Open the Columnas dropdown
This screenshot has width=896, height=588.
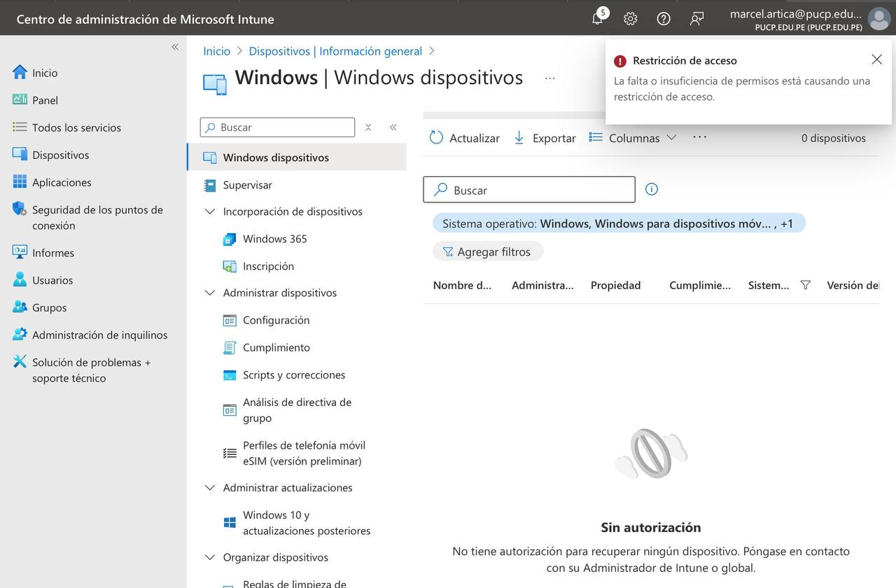point(633,138)
